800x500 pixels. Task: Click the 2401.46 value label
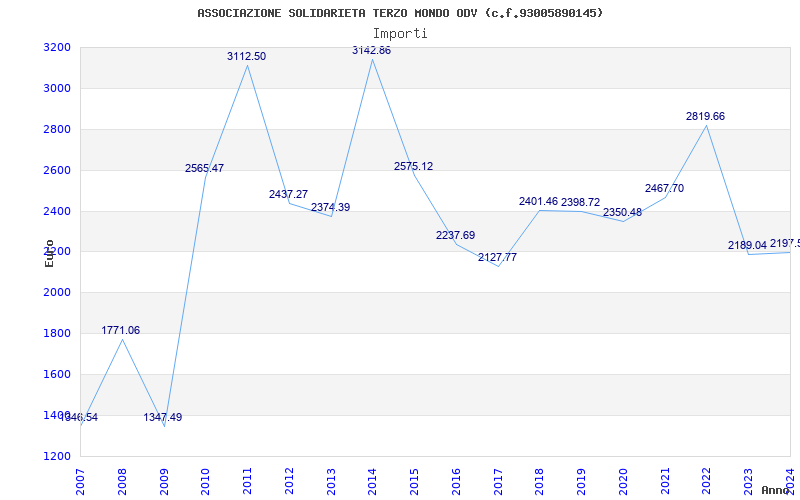click(539, 202)
